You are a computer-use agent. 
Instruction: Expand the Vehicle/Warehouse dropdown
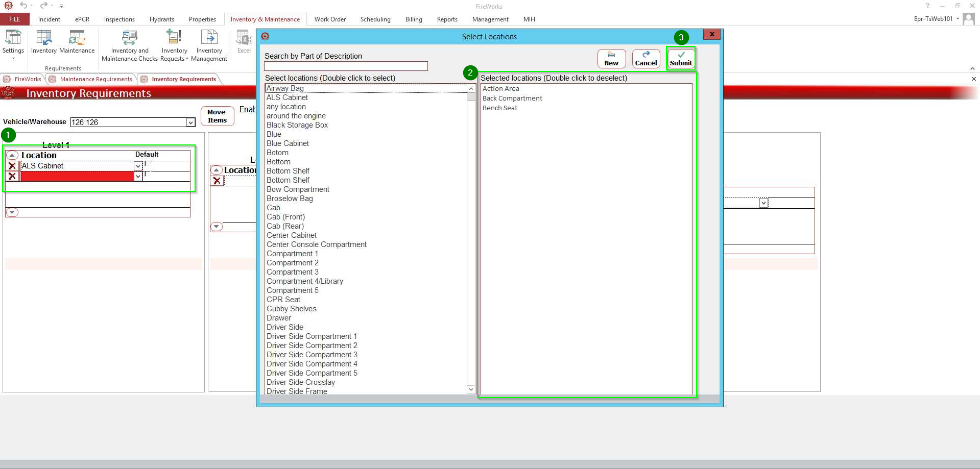click(190, 122)
